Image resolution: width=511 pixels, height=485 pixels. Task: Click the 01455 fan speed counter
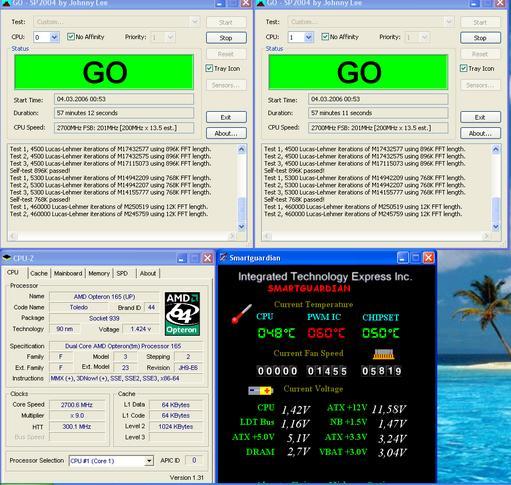pos(327,371)
